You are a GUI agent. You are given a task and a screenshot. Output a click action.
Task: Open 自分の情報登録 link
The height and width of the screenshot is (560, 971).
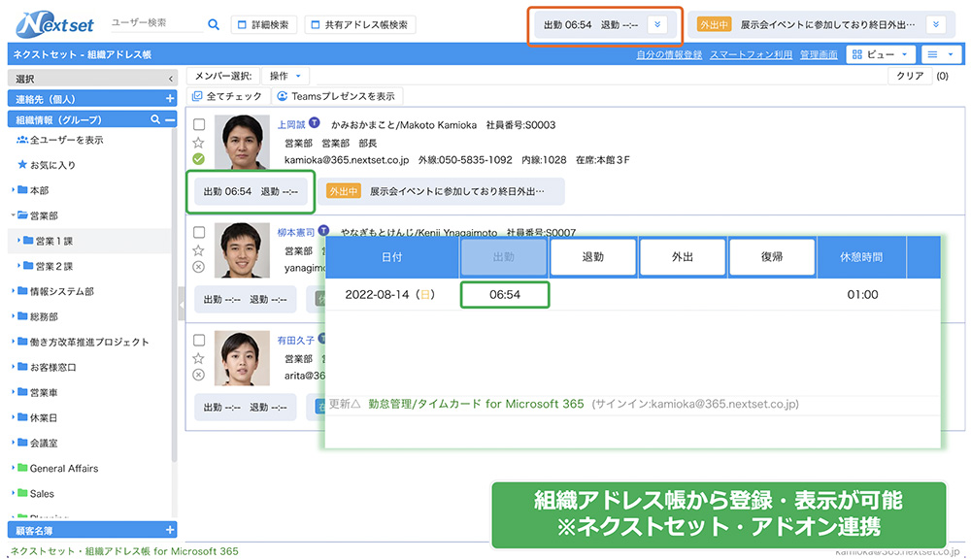tap(669, 54)
